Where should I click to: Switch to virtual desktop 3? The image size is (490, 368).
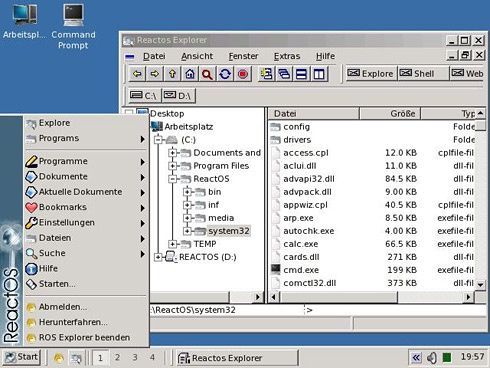coord(135,358)
